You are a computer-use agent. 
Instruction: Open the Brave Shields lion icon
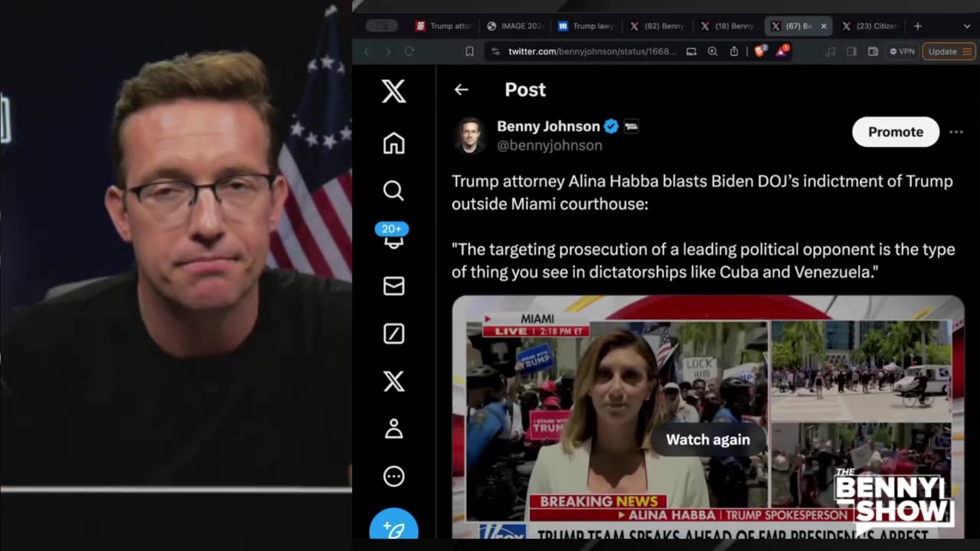[x=760, y=51]
